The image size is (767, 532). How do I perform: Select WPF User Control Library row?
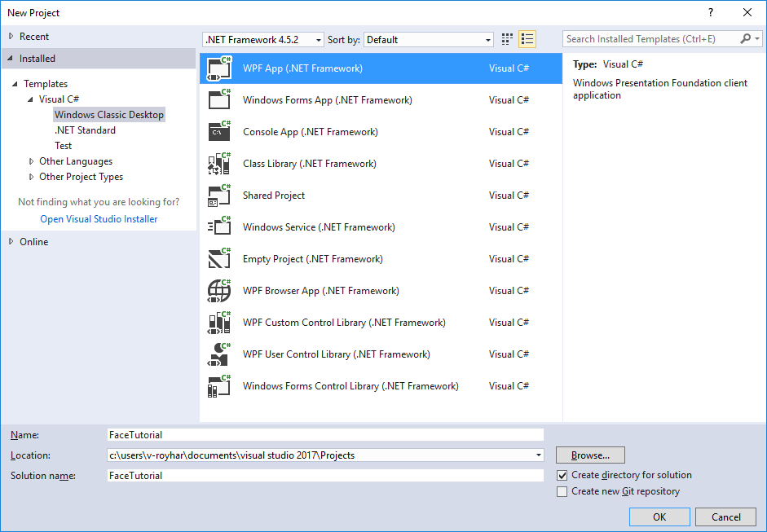click(x=381, y=354)
